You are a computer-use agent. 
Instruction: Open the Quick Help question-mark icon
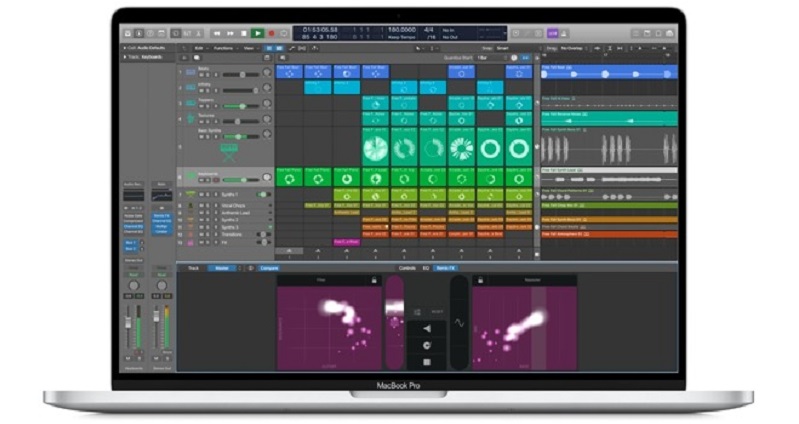(x=150, y=34)
